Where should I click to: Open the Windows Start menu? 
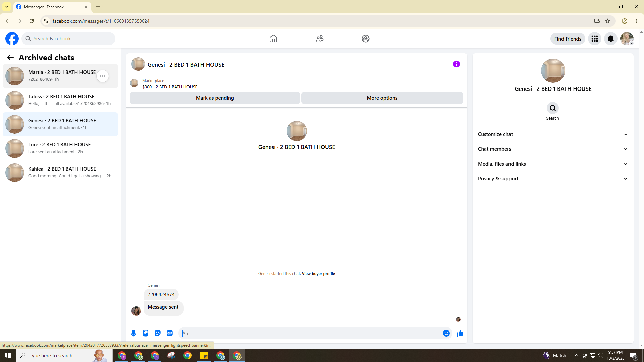(x=8, y=355)
